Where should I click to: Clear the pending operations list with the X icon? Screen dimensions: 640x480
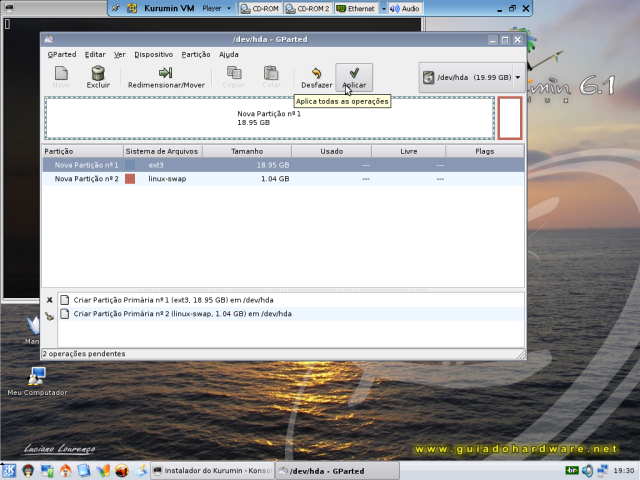(49, 300)
